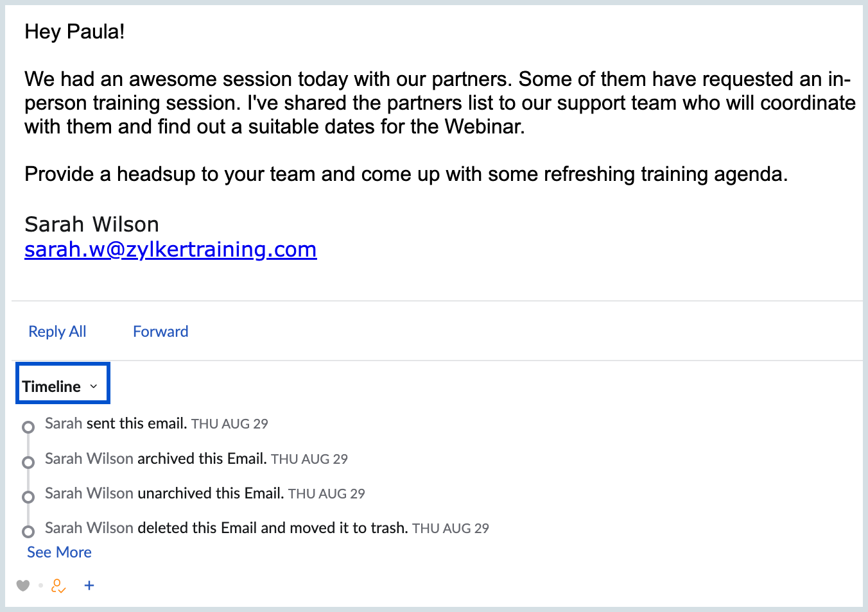
Task: Click the Sarah Wilson signature name
Action: tap(92, 225)
